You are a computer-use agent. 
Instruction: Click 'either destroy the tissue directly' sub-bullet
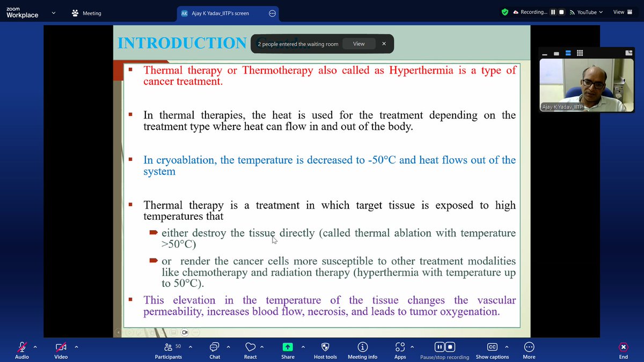click(339, 239)
